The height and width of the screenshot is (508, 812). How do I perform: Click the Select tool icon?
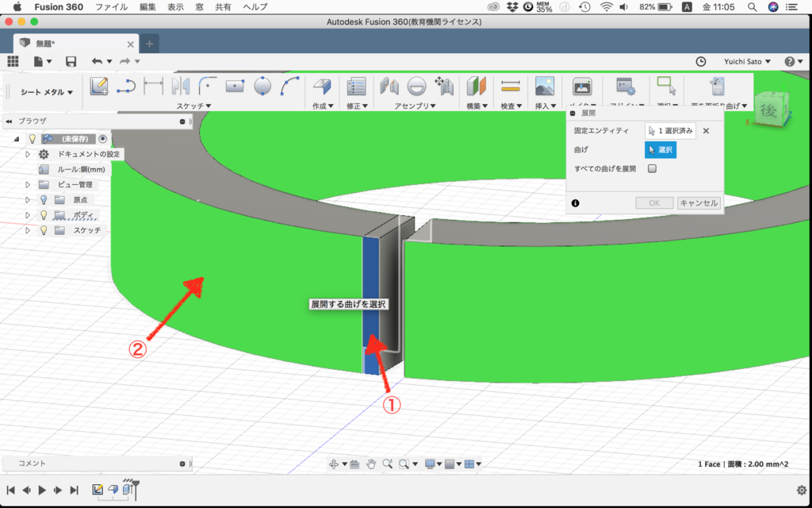(x=666, y=86)
